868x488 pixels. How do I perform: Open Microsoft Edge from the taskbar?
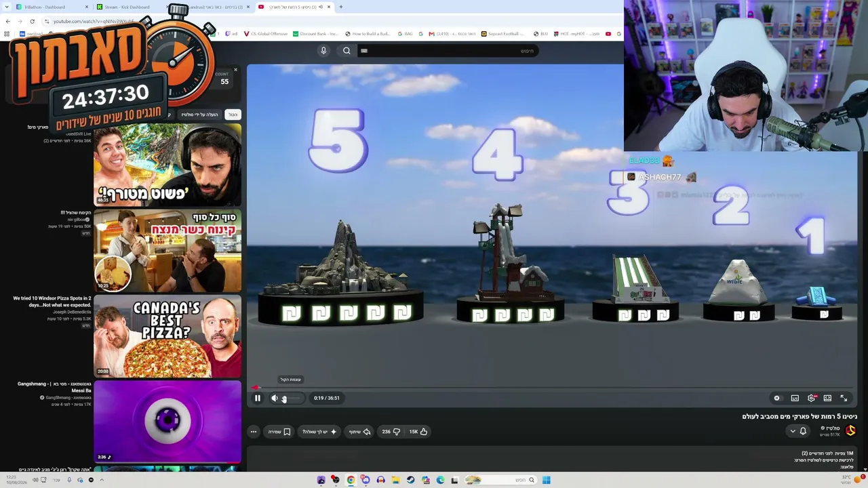440,480
